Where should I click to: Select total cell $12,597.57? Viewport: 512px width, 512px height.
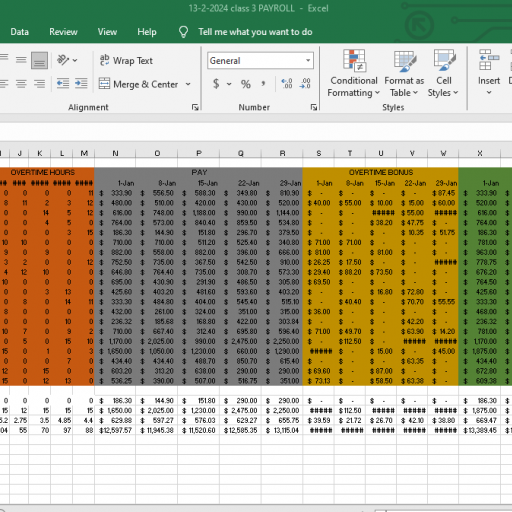(x=115, y=430)
